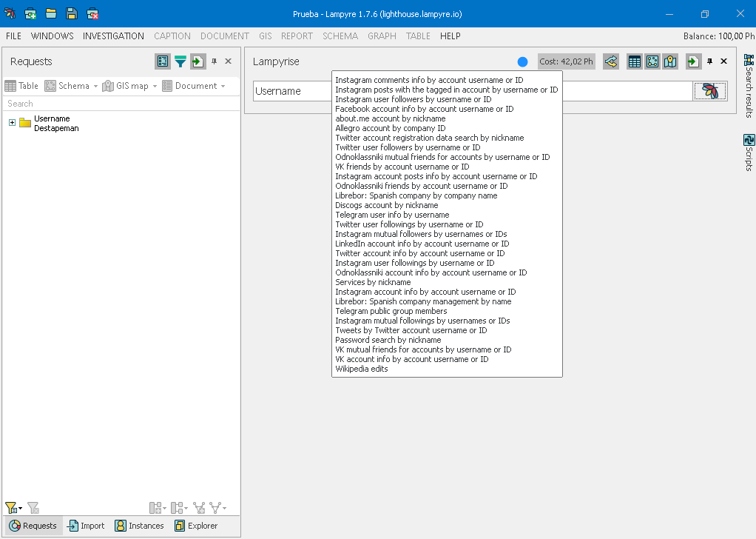Open the Scripts side panel
756x539 pixels.
pyautogui.click(x=749, y=153)
